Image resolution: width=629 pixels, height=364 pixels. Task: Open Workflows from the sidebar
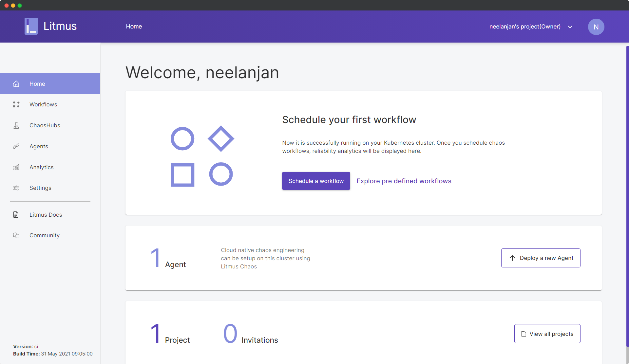(50, 104)
